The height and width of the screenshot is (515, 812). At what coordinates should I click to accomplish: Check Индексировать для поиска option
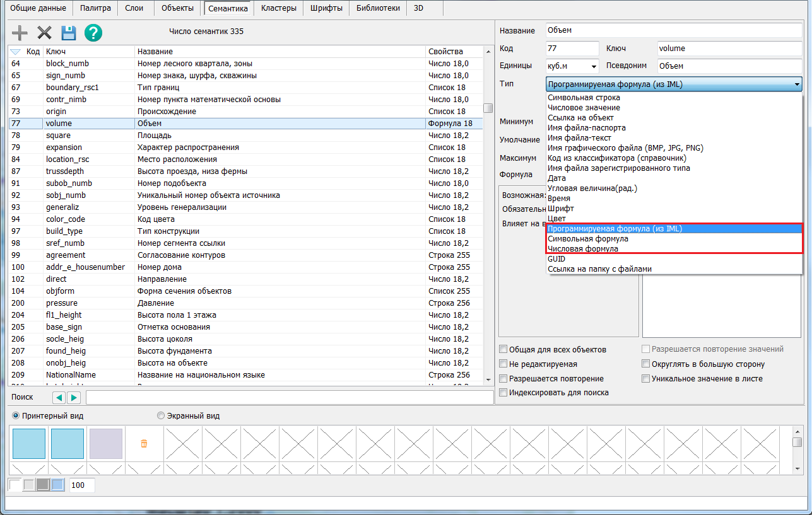click(x=503, y=393)
